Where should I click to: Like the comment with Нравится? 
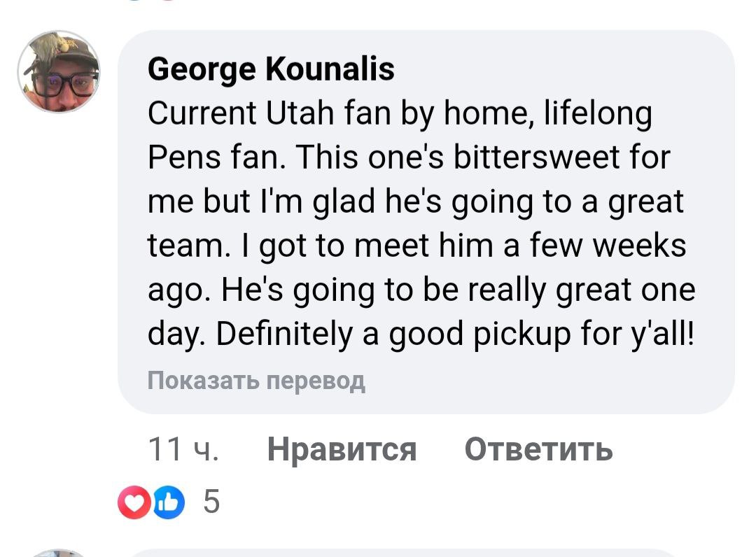pos(342,449)
